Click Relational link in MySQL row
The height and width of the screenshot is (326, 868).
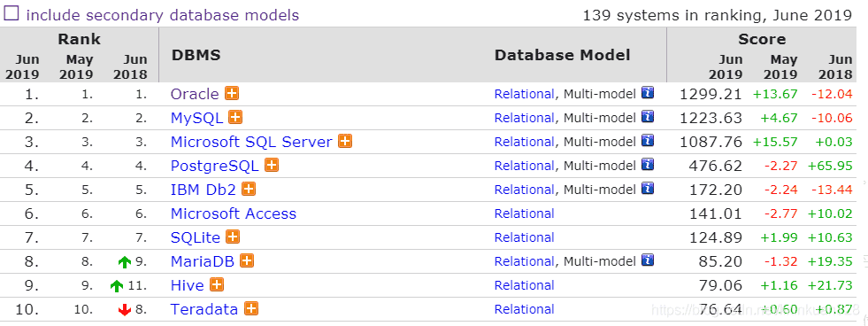[x=524, y=118]
